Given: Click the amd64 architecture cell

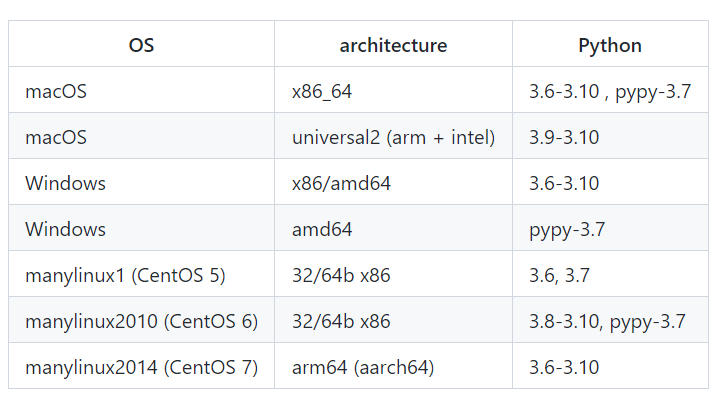Looking at the screenshot, I should click(393, 228).
